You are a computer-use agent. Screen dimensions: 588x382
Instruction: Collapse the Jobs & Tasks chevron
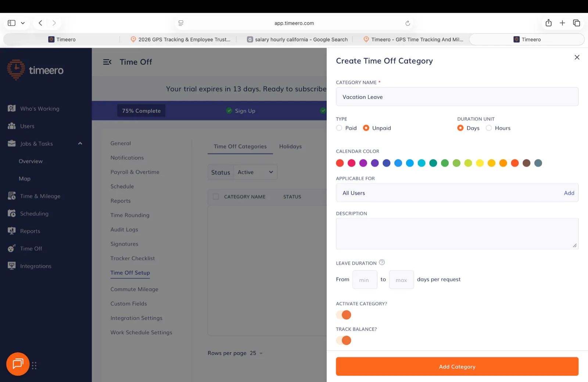[x=80, y=143]
